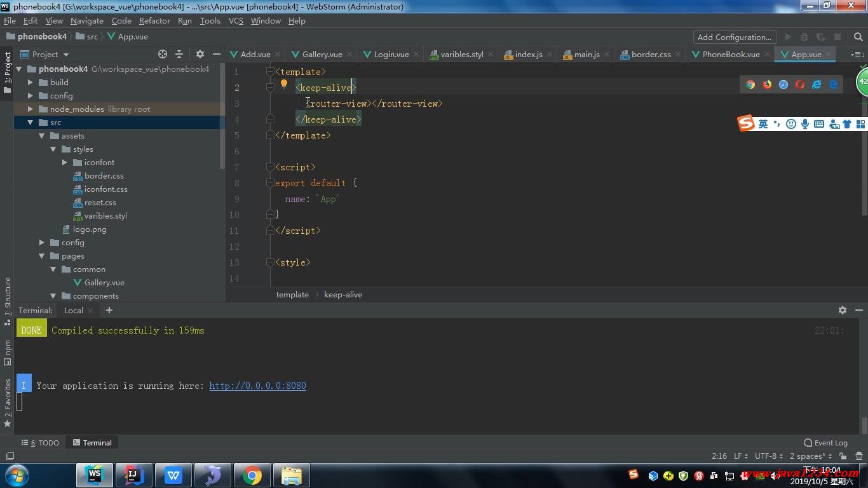Expand the node_modules folder
This screenshot has height=488, width=868.
point(30,109)
